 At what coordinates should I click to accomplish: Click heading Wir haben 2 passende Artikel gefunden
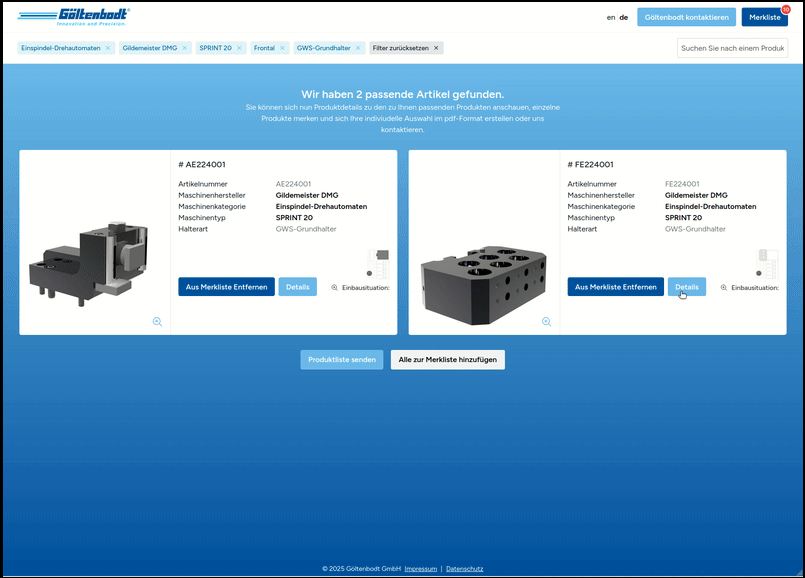coord(402,94)
